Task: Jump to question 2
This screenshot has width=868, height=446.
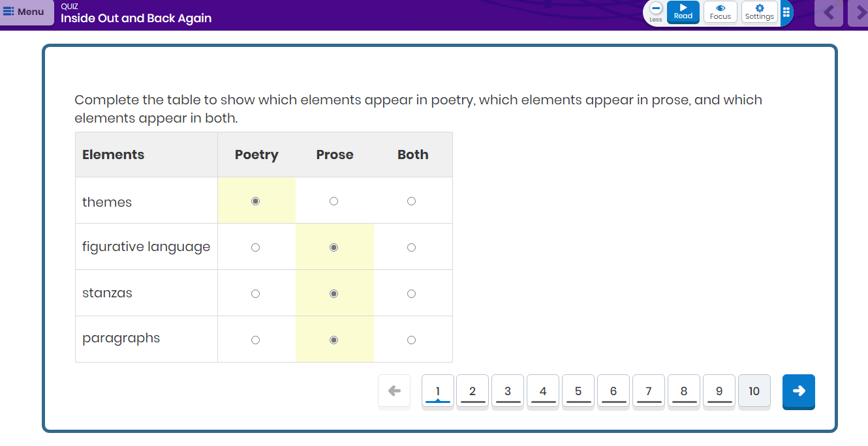Action: [x=473, y=391]
